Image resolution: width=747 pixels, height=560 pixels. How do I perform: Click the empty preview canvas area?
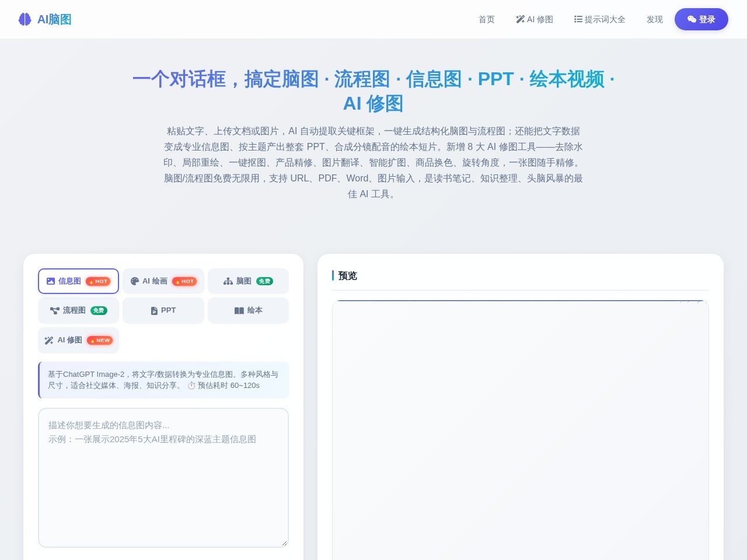tap(521, 430)
